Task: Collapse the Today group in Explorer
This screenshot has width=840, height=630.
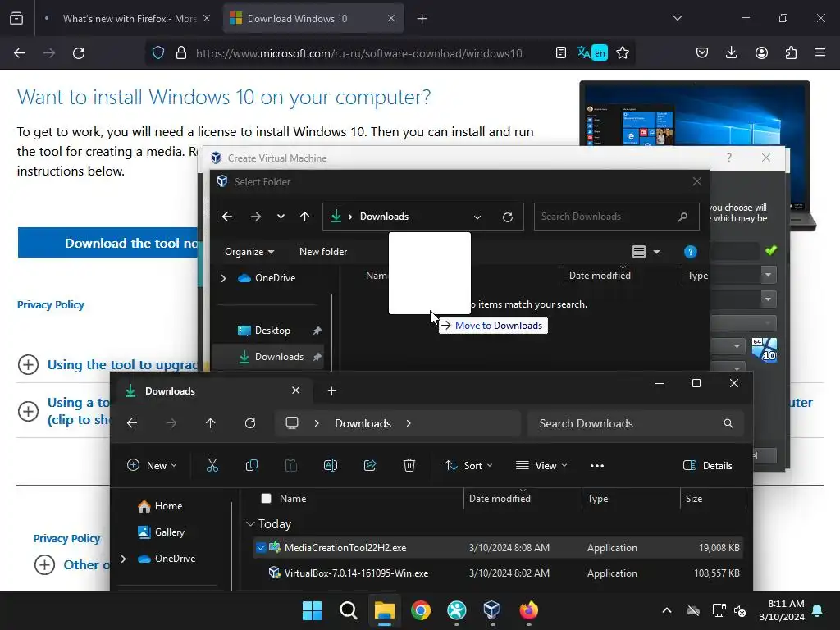Action: point(250,524)
